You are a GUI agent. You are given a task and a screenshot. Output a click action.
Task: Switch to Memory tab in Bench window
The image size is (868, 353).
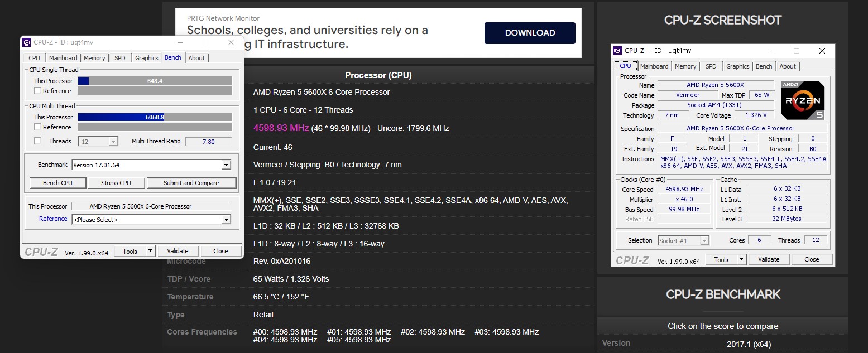[x=94, y=58]
